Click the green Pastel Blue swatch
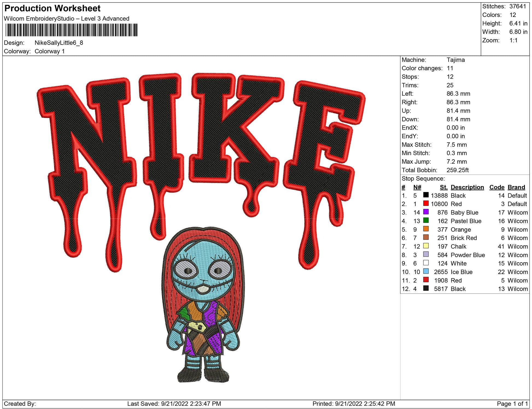The height and width of the screenshot is (409, 532). coord(426,220)
